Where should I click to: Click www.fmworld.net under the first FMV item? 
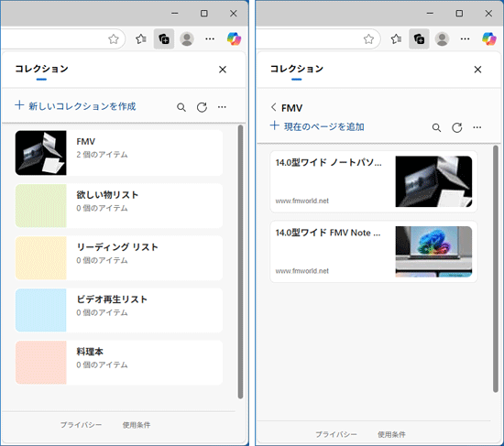pyautogui.click(x=301, y=201)
